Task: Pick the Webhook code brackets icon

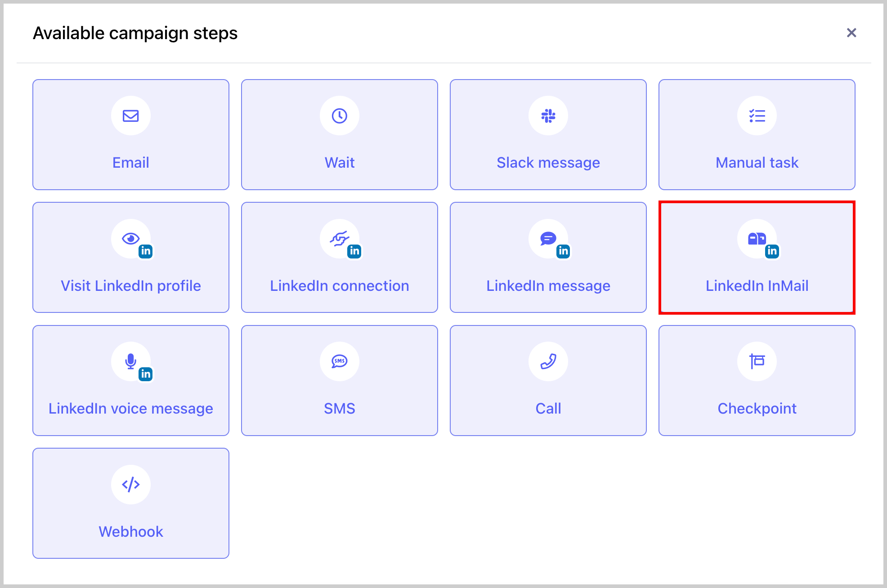Action: [131, 485]
